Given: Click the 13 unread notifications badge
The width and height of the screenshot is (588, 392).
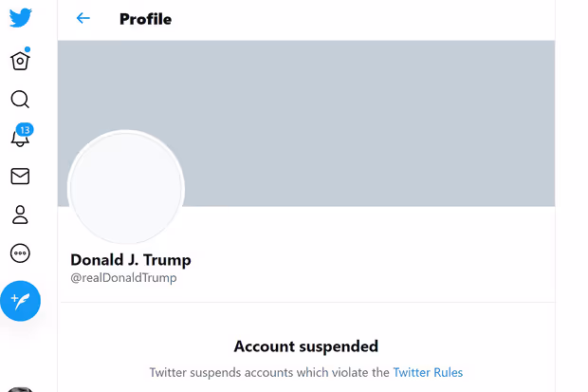Looking at the screenshot, I should coord(26,129).
